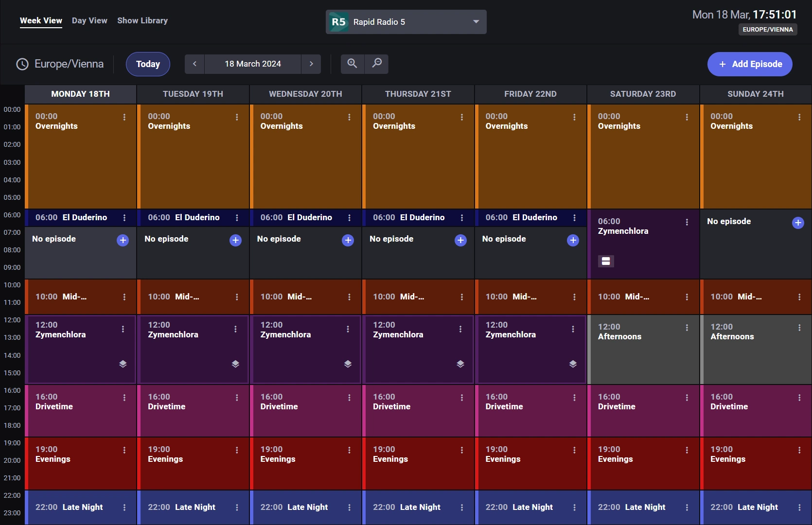Open the Show Library tab
Viewport: 812px width, 525px height.
click(142, 20)
